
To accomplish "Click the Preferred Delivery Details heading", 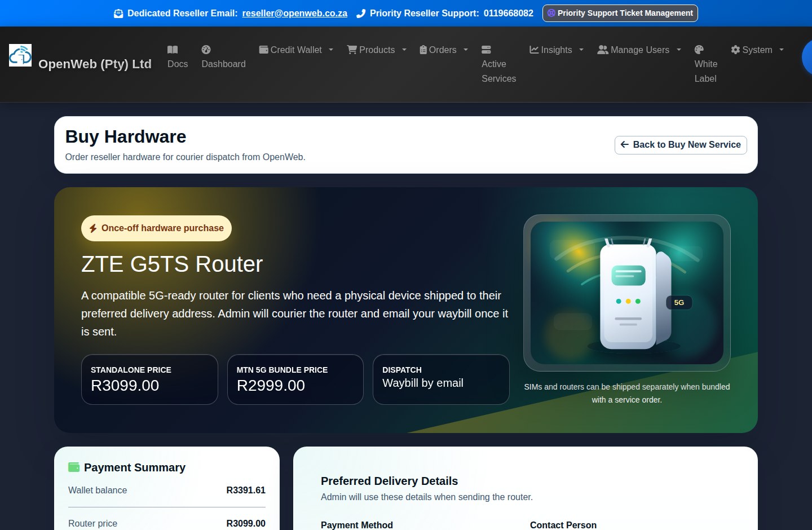I will pyautogui.click(x=389, y=481).
